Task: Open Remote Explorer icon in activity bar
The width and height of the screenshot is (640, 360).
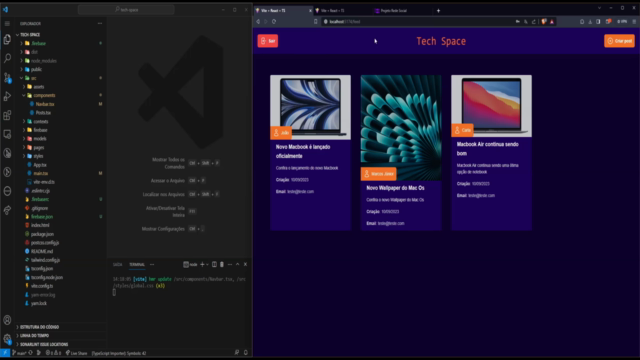Action: [x=7, y=134]
